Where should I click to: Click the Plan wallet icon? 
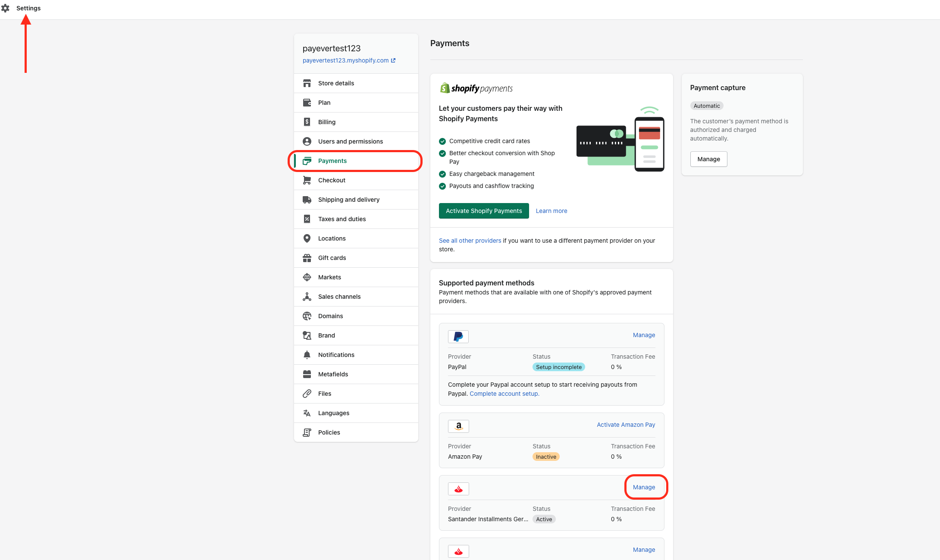pyautogui.click(x=307, y=103)
